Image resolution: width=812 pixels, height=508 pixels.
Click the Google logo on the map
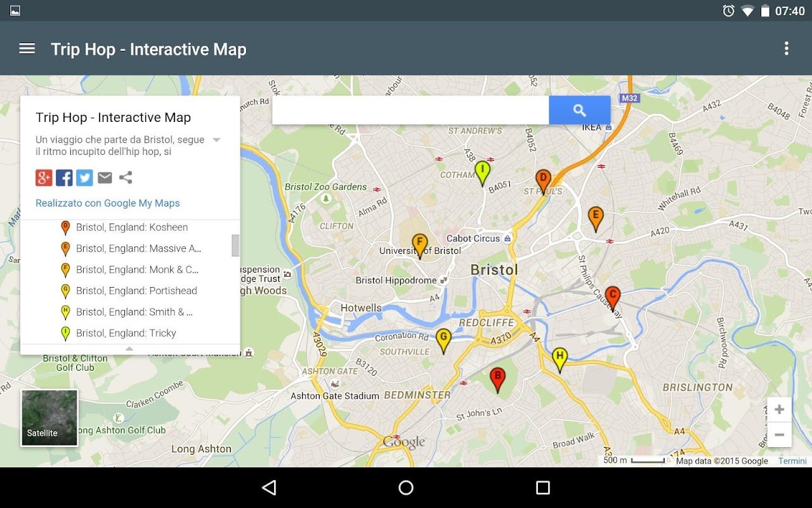click(x=403, y=443)
